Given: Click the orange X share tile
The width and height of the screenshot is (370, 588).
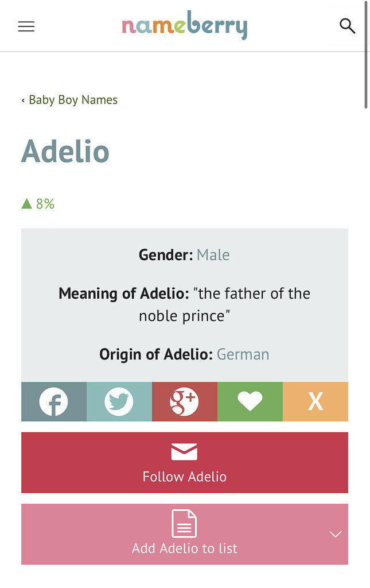Looking at the screenshot, I should coord(316,401).
